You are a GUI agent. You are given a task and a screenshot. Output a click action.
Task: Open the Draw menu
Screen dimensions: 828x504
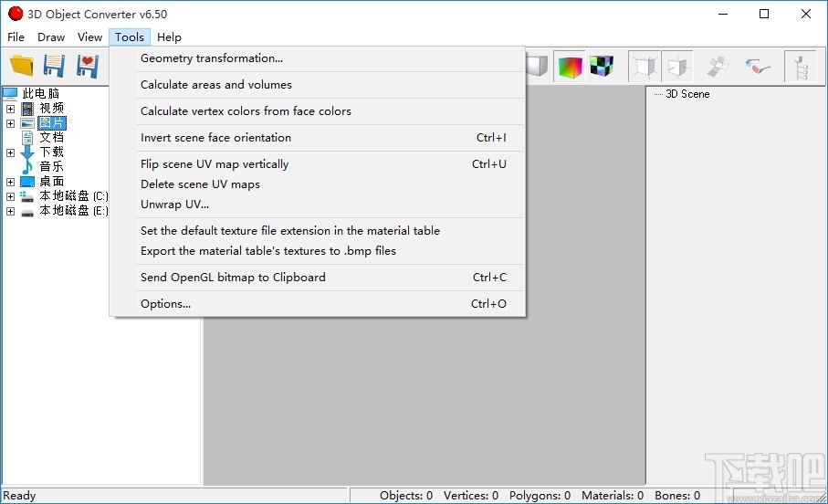coord(51,37)
